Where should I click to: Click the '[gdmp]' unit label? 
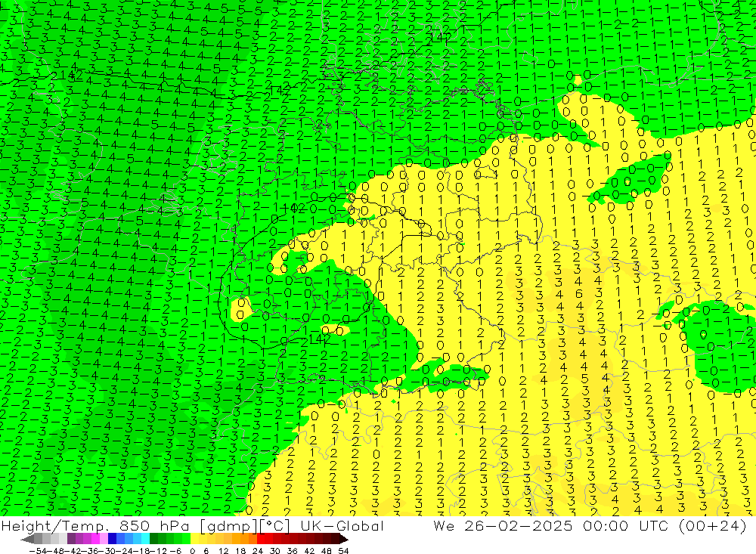[228, 526]
